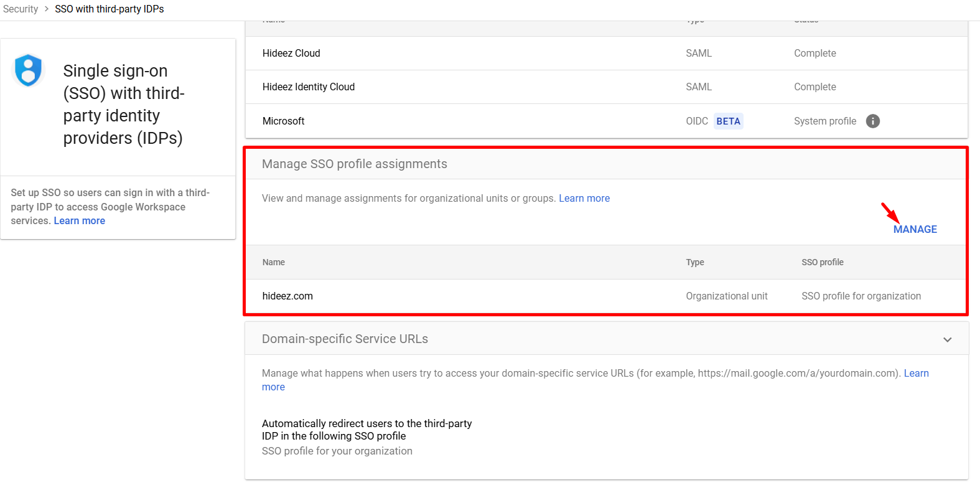This screenshot has width=980, height=490.
Task: Click the Domain-specific Service URLs heading
Action: click(345, 339)
